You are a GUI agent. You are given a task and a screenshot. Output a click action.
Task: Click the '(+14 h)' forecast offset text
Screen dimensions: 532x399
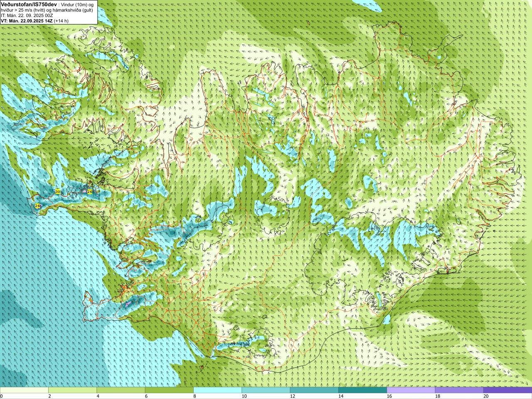coord(61,21)
